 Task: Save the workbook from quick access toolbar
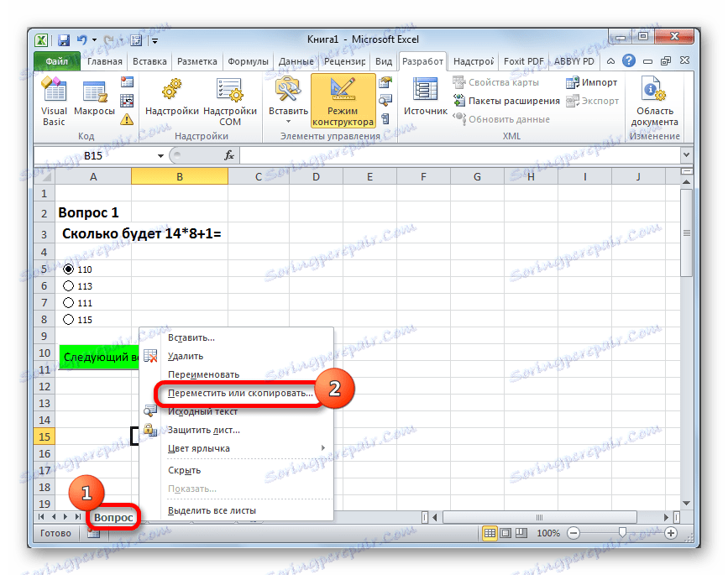[64, 40]
